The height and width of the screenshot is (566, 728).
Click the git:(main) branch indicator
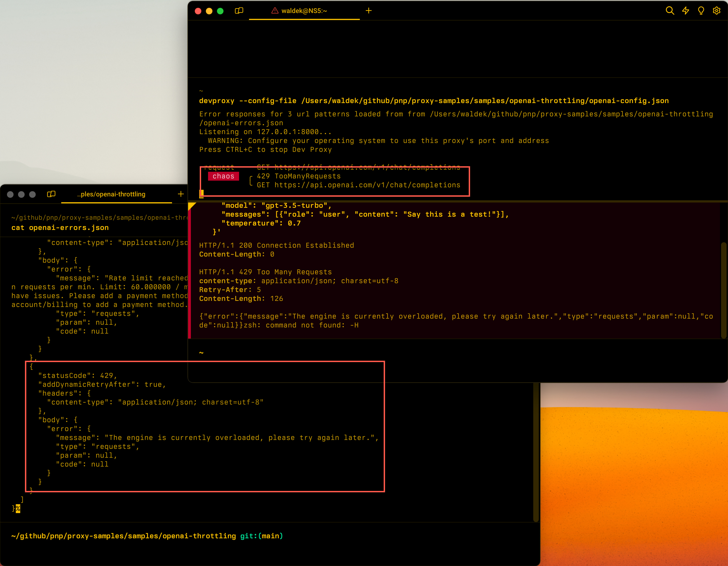[x=261, y=536]
